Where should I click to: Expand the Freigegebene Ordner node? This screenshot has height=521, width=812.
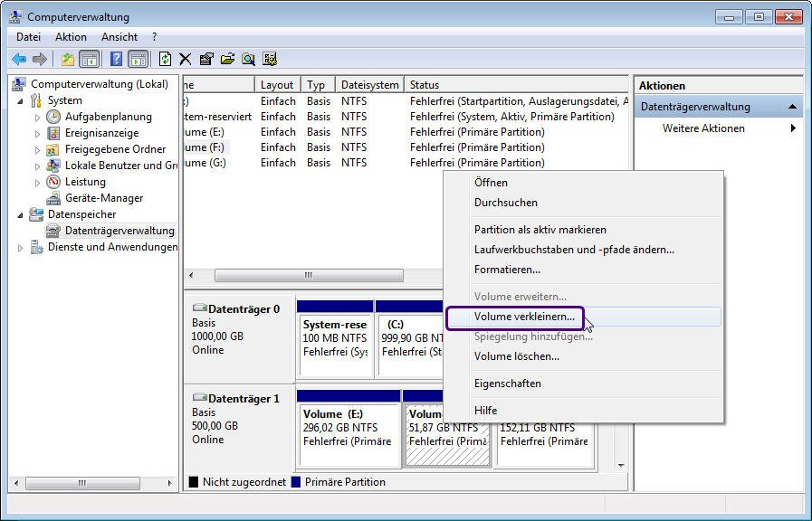[37, 150]
